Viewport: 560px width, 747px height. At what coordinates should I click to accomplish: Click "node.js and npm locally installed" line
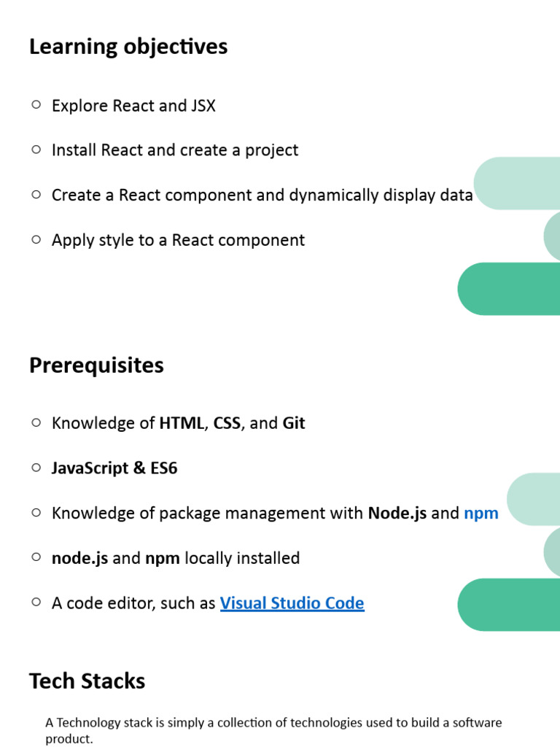click(176, 558)
